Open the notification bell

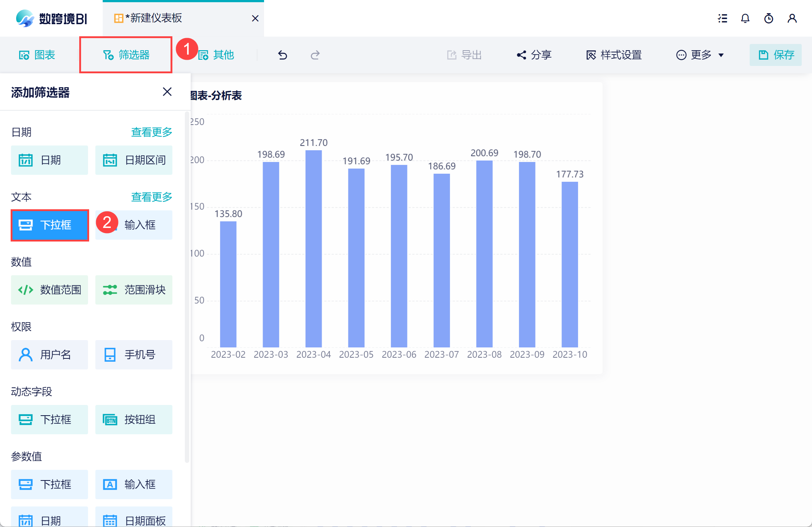[x=745, y=18]
